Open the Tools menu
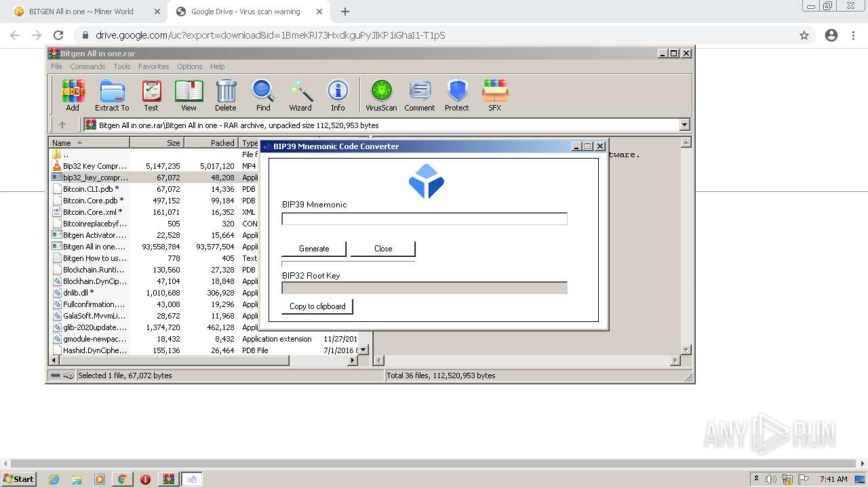Viewport: 868px width, 488px height. (x=122, y=66)
